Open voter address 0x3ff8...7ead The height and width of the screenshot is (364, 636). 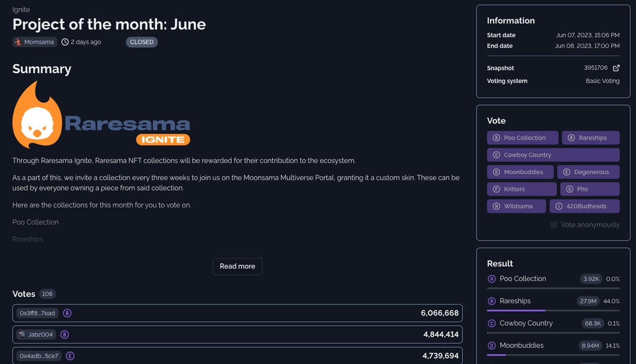click(37, 313)
